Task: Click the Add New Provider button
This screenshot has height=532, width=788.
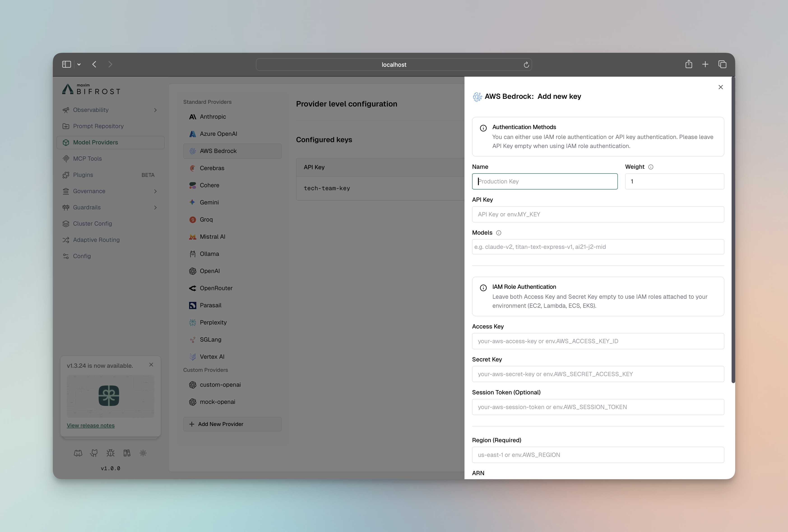Action: [x=232, y=424]
